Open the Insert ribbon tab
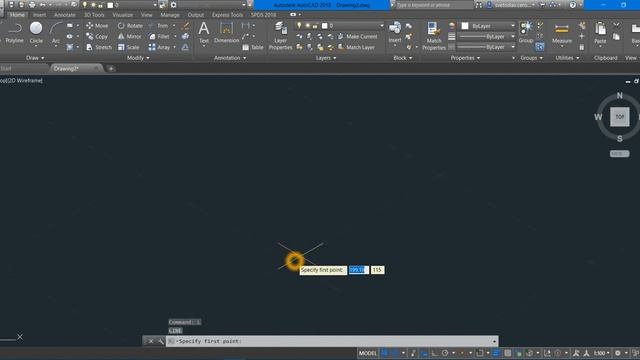Screen dimensions: 640x360 [x=40, y=15]
